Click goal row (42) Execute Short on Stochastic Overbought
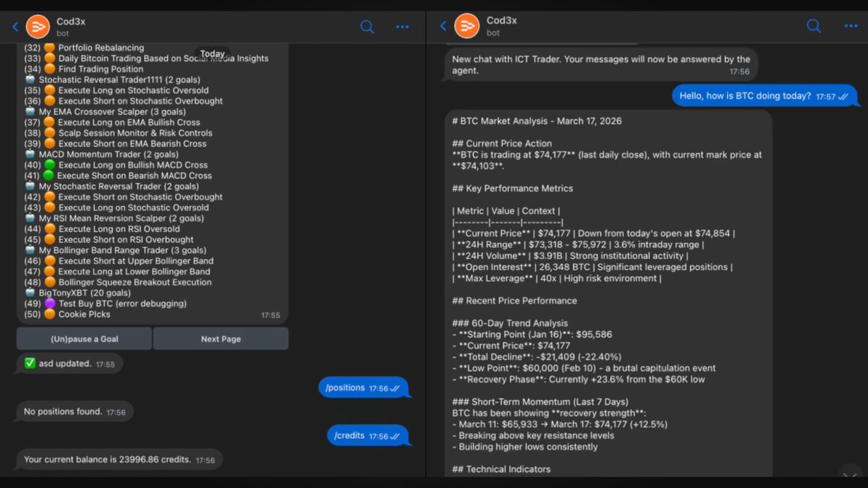 (x=124, y=197)
